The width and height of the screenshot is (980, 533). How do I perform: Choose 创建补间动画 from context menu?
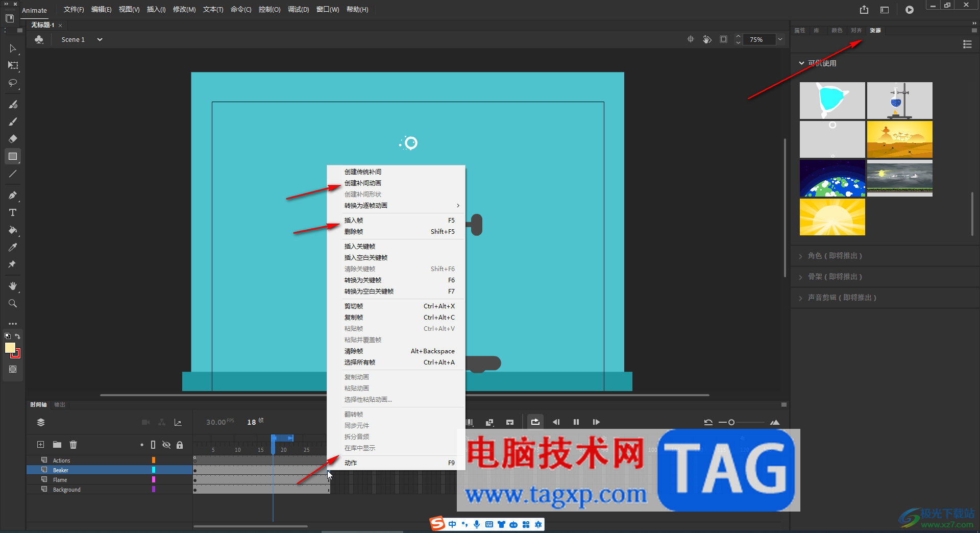362,183
